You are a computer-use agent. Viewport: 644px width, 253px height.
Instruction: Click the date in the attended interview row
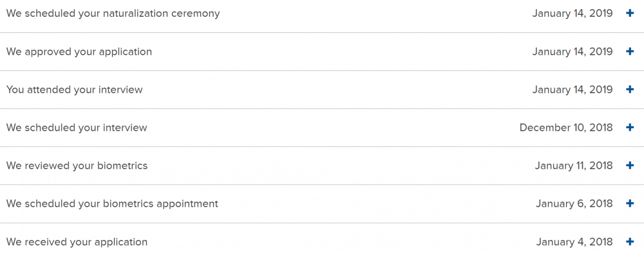pos(573,89)
